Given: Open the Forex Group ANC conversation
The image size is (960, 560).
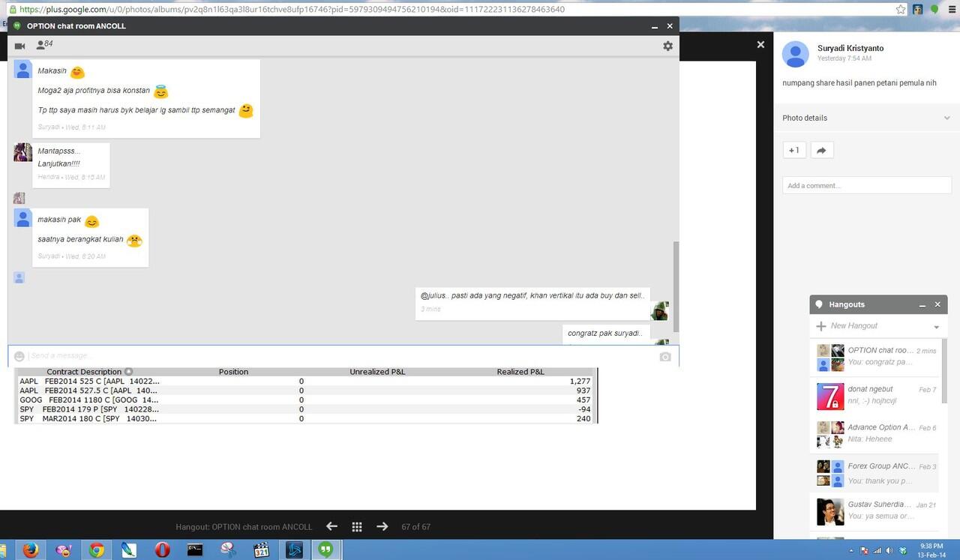Looking at the screenshot, I should [x=876, y=472].
